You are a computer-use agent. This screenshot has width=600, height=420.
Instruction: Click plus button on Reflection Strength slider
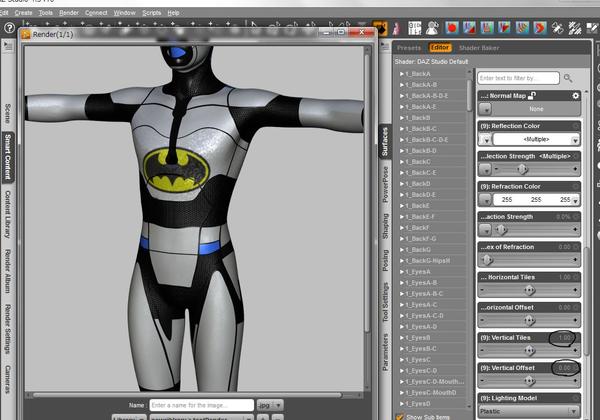[575, 169]
